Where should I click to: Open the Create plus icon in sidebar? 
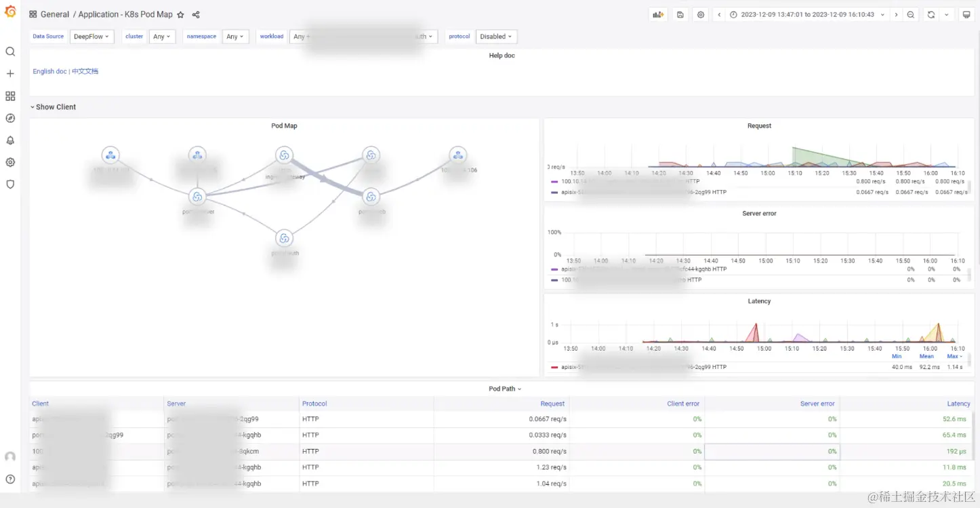coord(10,74)
